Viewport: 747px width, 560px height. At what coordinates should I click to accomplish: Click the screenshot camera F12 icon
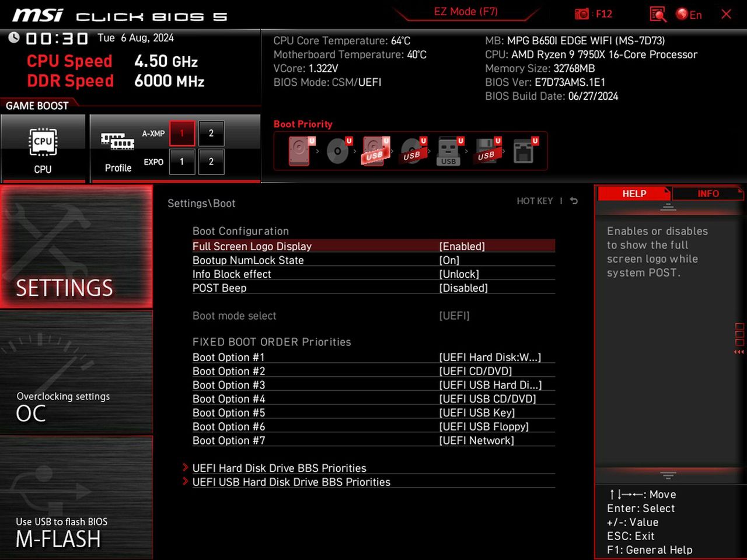[x=593, y=14]
